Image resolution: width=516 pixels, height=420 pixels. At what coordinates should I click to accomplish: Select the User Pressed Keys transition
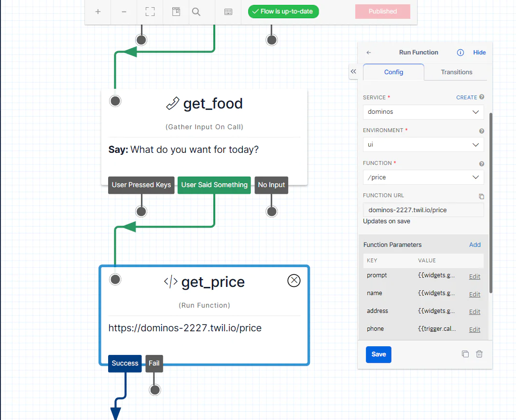141,185
